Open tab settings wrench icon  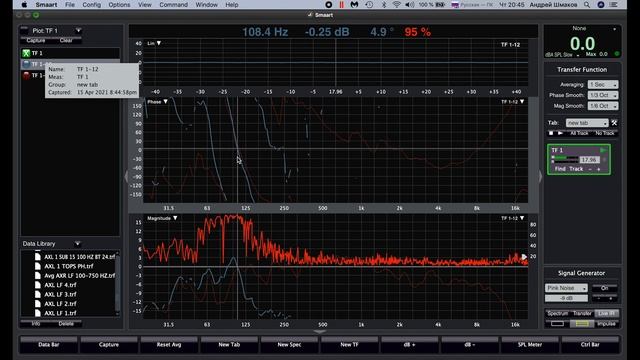[x=614, y=123]
